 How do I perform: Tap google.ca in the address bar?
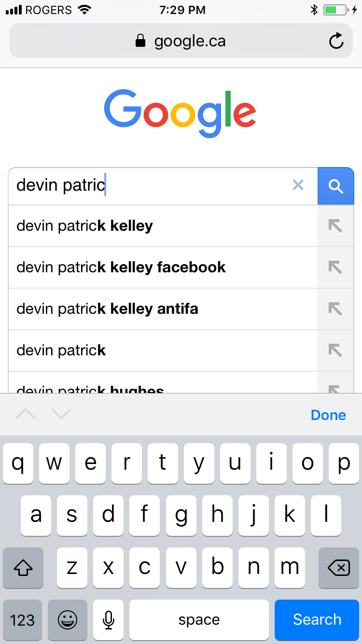190,41
